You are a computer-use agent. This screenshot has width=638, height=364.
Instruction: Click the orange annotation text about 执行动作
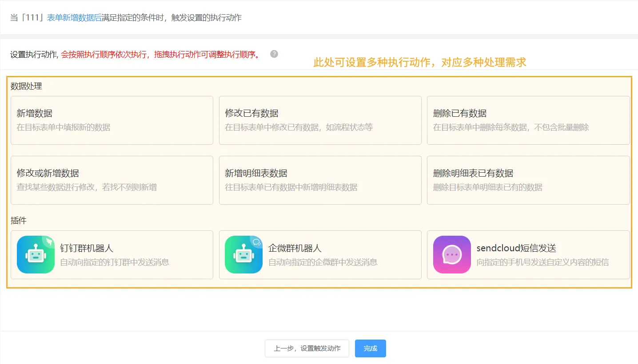[419, 63]
